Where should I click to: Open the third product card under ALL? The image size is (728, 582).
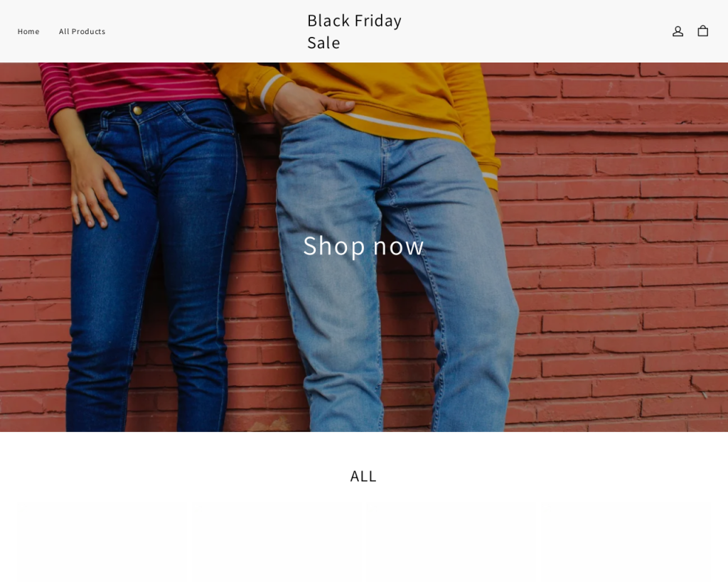click(x=451, y=542)
